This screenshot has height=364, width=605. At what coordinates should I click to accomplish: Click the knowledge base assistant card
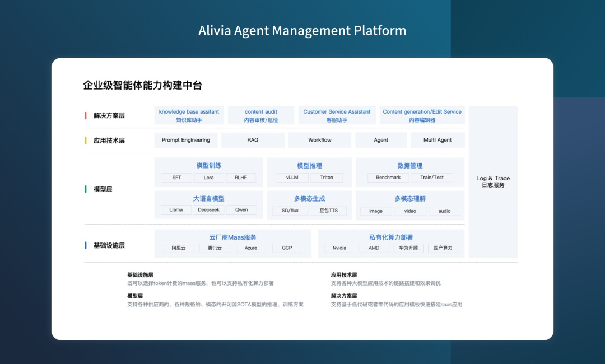pos(189,115)
